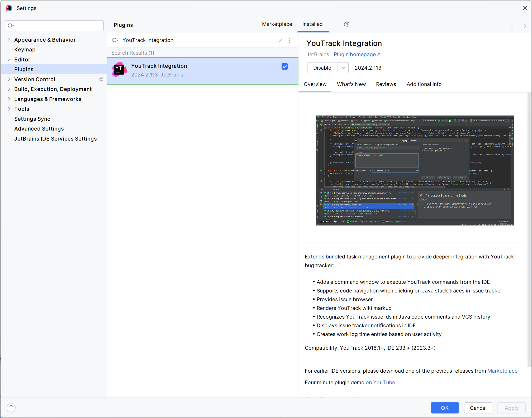Click the YouTrack plugin logo

[x=119, y=70]
